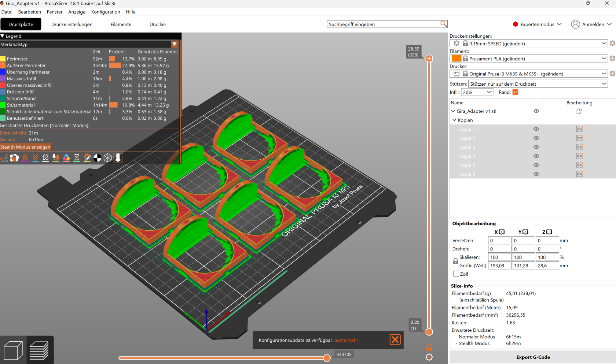Open the Prusament PLA filament dropdown
The image size is (616, 364).
pos(529,58)
